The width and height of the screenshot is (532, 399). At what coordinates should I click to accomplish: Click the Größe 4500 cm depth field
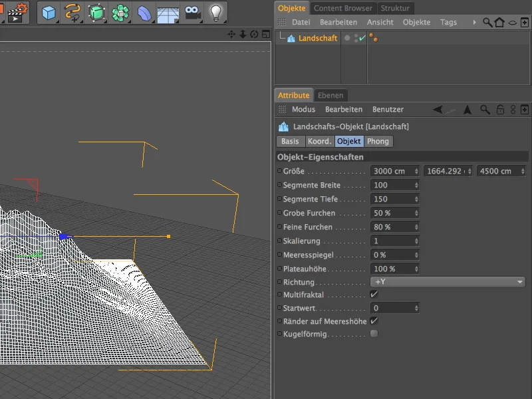[x=501, y=171]
